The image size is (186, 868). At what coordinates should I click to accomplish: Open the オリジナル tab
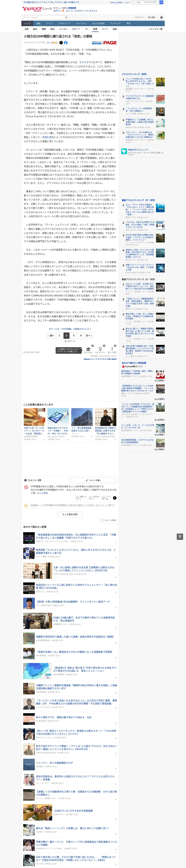[81, 23]
